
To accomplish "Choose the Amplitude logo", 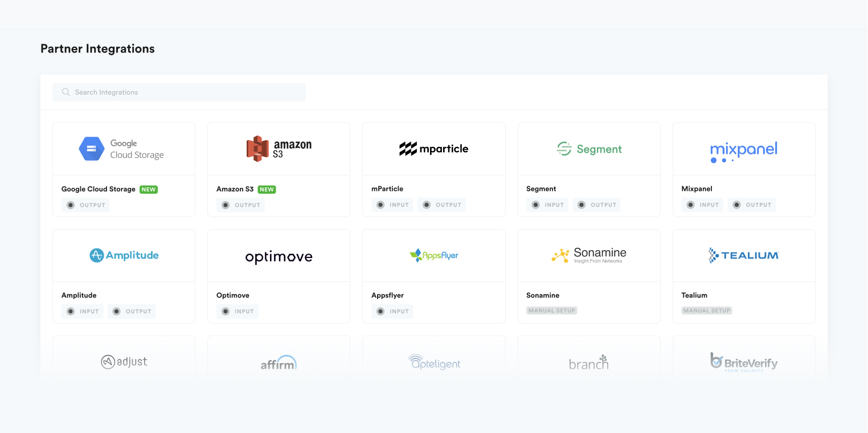I will click(124, 255).
